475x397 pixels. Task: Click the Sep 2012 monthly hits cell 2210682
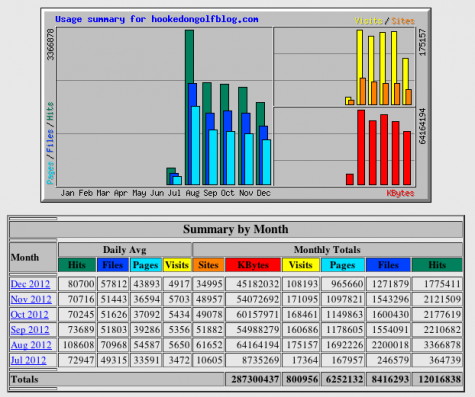(x=437, y=330)
